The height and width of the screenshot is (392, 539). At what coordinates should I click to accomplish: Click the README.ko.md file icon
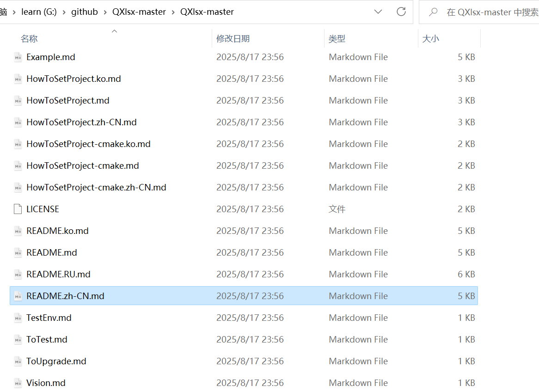[x=18, y=231]
